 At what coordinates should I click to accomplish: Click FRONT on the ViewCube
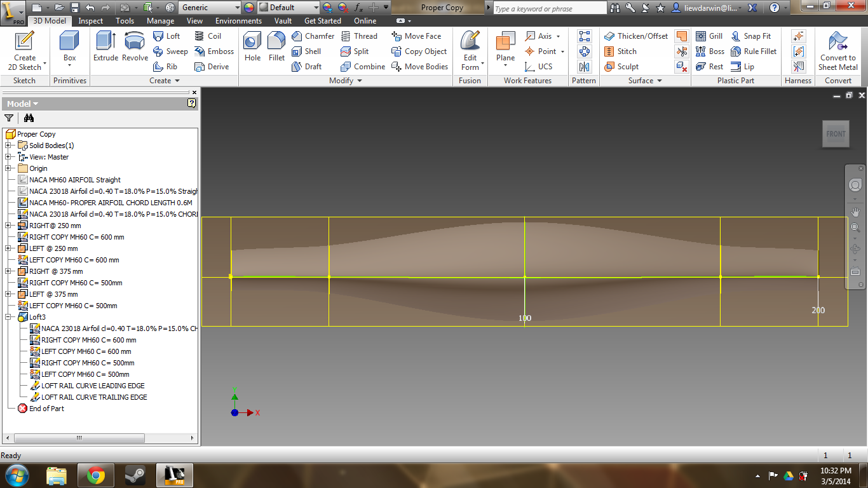[836, 133]
